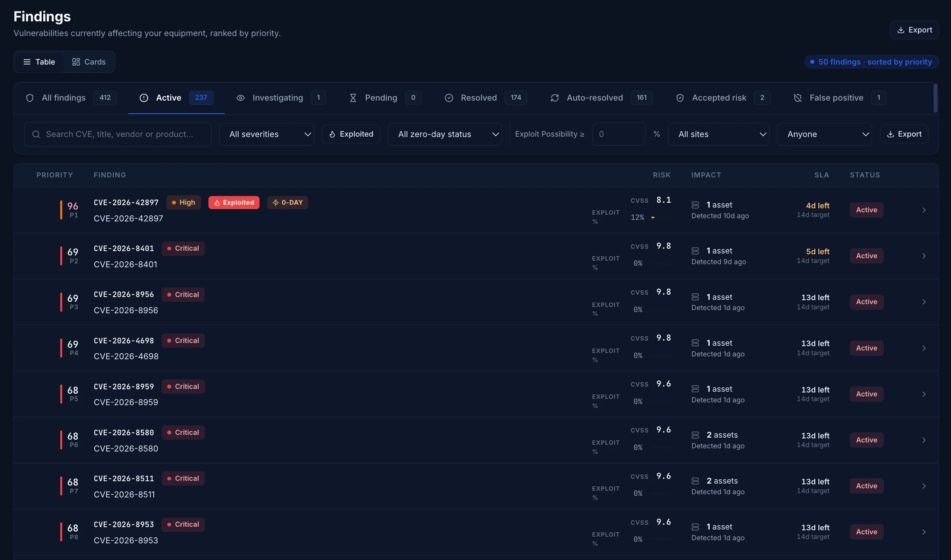Switch to the Resolved tab
The width and height of the screenshot is (951, 560).
coord(486,98)
